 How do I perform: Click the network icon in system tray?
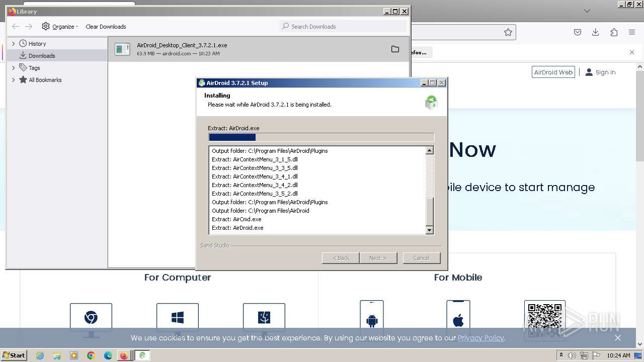(585, 355)
